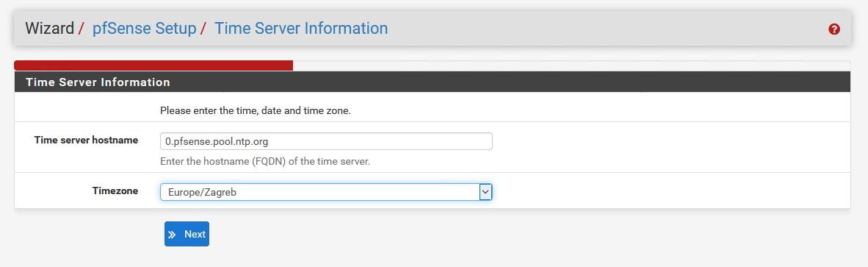The height and width of the screenshot is (267, 868).
Task: Click the Next button
Action: point(187,234)
